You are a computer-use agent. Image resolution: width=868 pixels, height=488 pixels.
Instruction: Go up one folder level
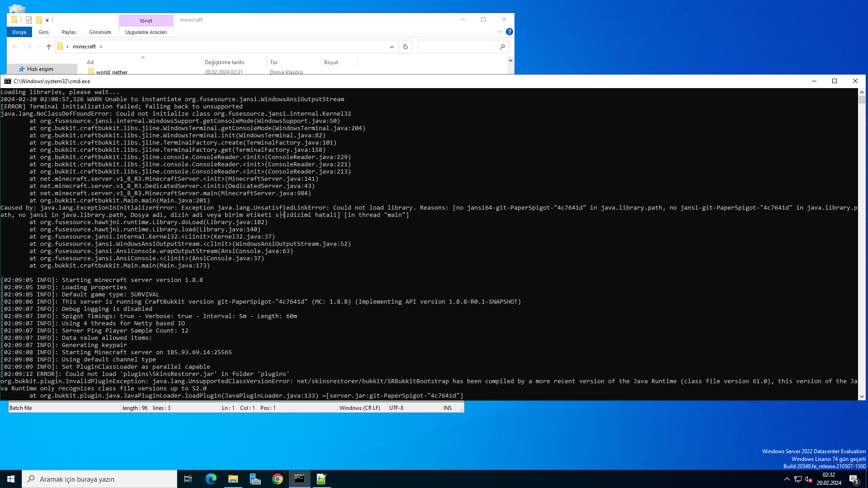[49, 47]
